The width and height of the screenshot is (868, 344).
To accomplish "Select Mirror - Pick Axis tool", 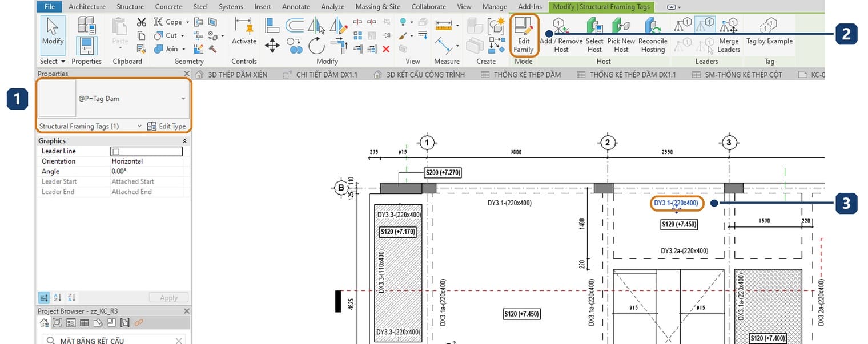I will pyautogui.click(x=316, y=25).
